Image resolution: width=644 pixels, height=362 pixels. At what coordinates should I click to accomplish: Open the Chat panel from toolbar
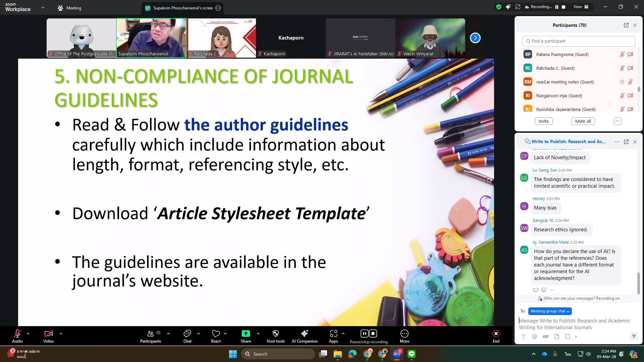click(x=187, y=334)
